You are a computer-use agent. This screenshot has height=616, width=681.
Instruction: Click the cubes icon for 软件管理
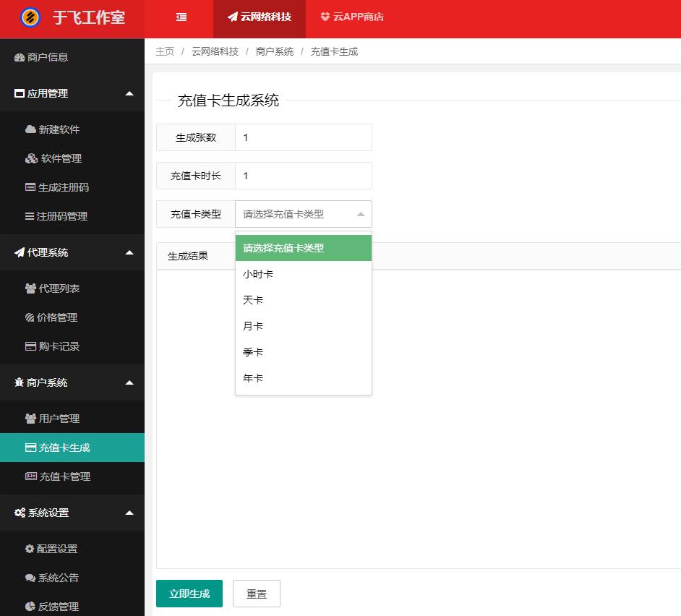[x=31, y=158]
